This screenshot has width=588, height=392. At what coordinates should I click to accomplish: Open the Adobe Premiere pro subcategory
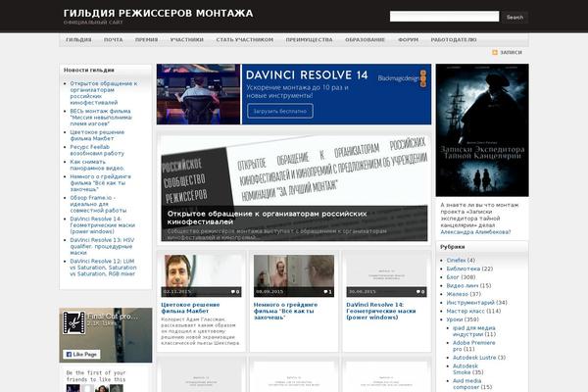coord(474,346)
